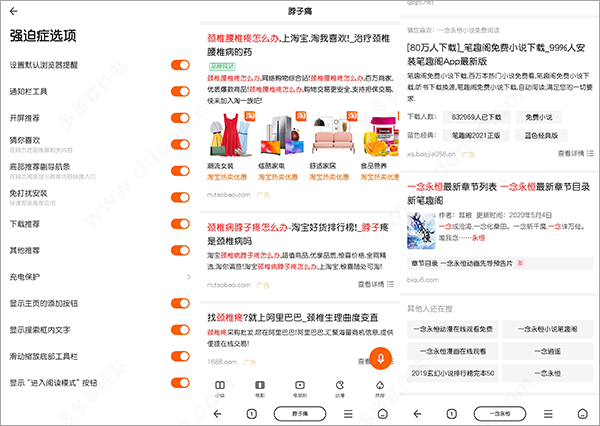Screen dimensions: 600x426
Task: Tap the 一念永恒 address pill
Action: click(x=500, y=414)
